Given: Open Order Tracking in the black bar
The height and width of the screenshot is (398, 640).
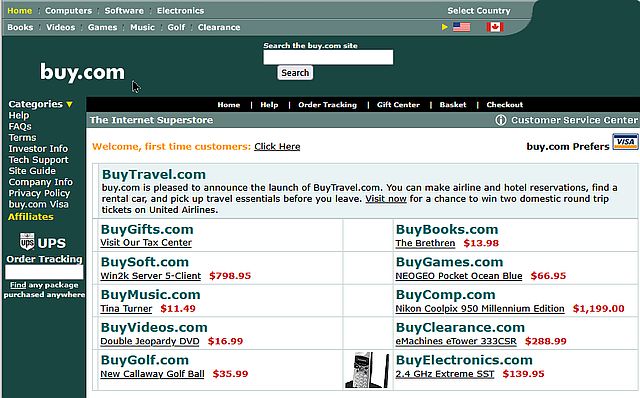Looking at the screenshot, I should point(327,105).
